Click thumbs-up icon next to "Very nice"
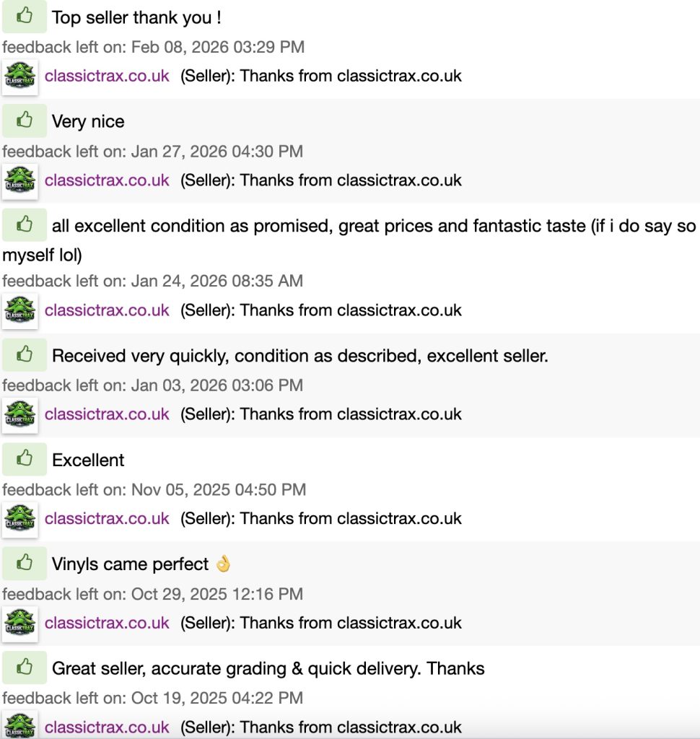Image resolution: width=700 pixels, height=739 pixels. point(25,121)
